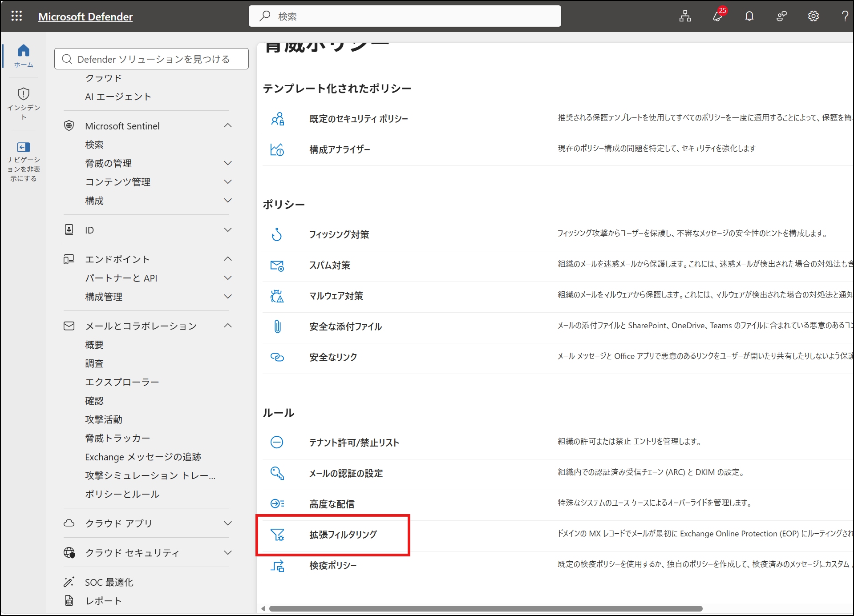Click the 安全な添付ファイル paperclip icon

point(277,326)
